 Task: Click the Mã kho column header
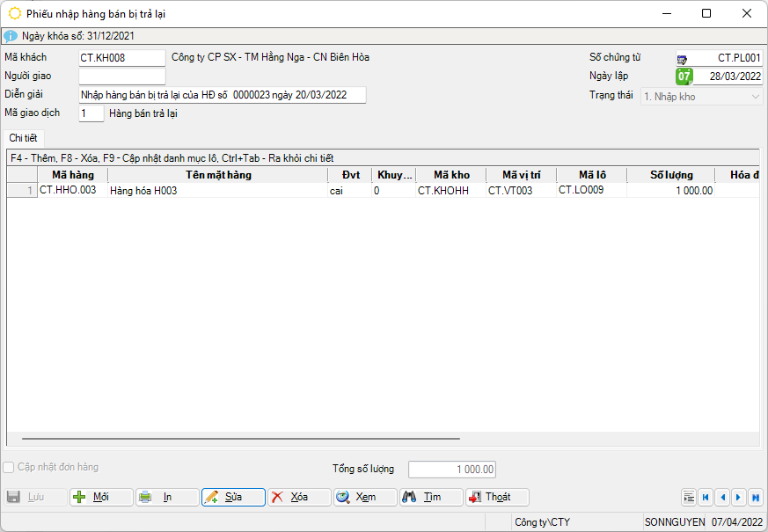[451, 175]
